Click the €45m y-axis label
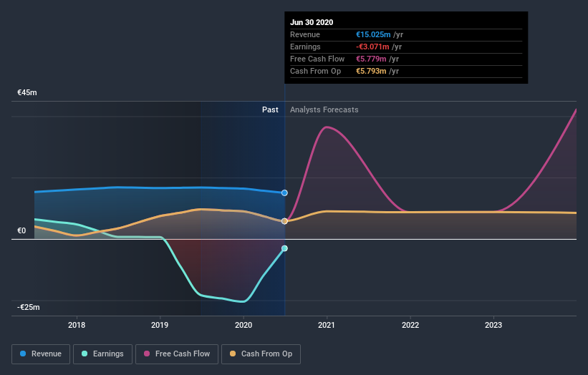The image size is (588, 375). [27, 92]
